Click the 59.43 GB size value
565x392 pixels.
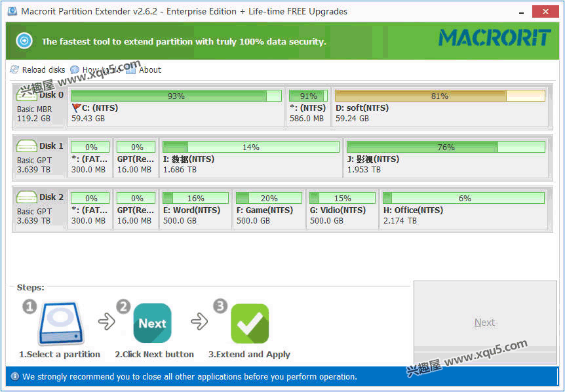click(x=88, y=118)
